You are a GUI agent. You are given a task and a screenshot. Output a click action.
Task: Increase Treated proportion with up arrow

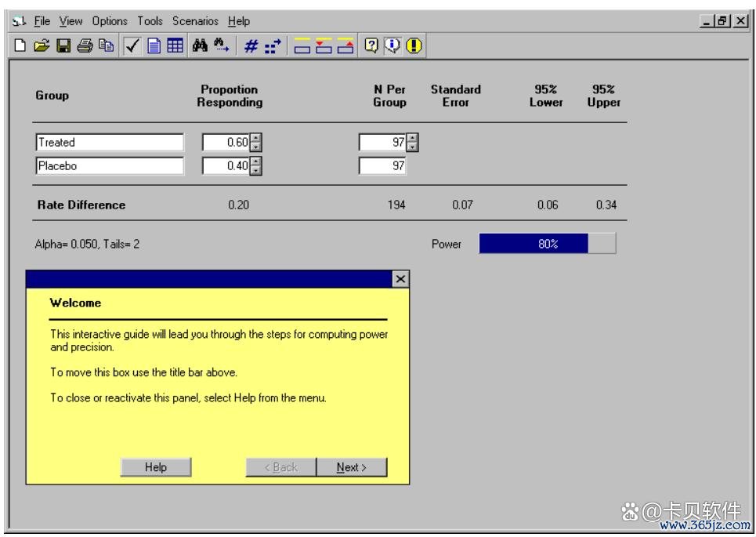click(256, 139)
